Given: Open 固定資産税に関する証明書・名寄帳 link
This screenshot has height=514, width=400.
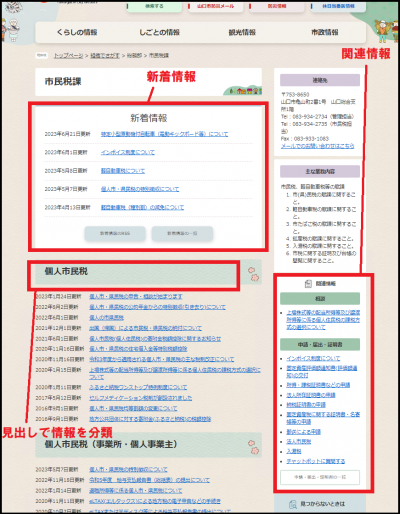Looking at the screenshot, I should tap(323, 418).
